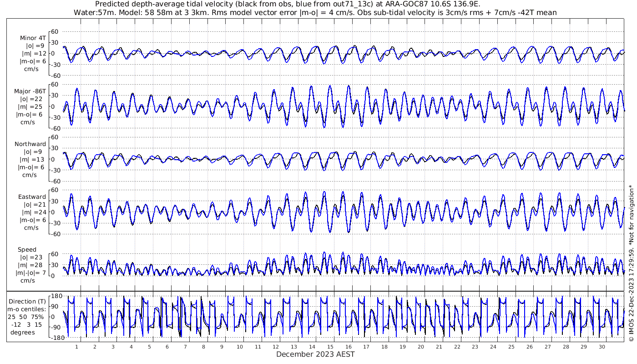637x364 pixels.
Task: Select the 'Speed' panel label
Action: click(27, 250)
